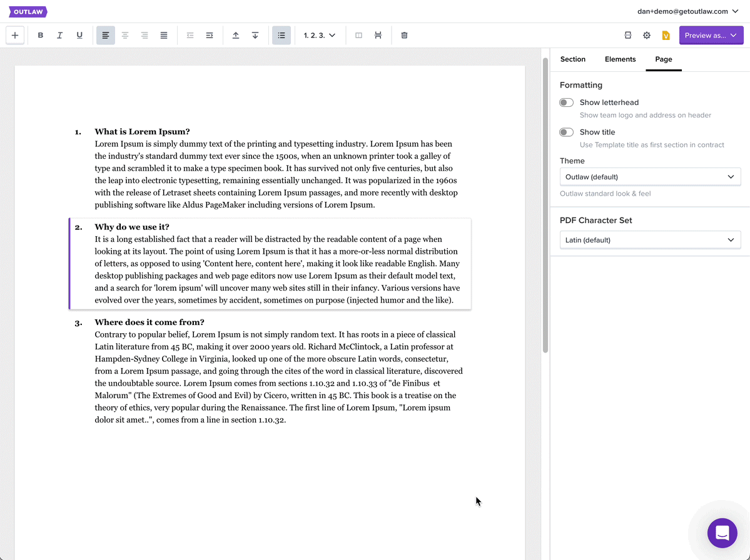
Task: Open the PDF Character Set dropdown
Action: [x=650, y=240]
